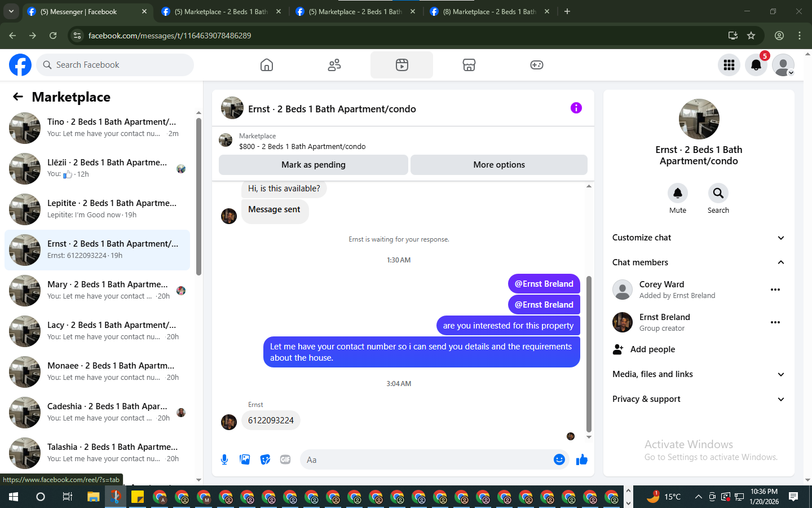Open the Monaee conversation
812x508 pixels.
(x=97, y=372)
